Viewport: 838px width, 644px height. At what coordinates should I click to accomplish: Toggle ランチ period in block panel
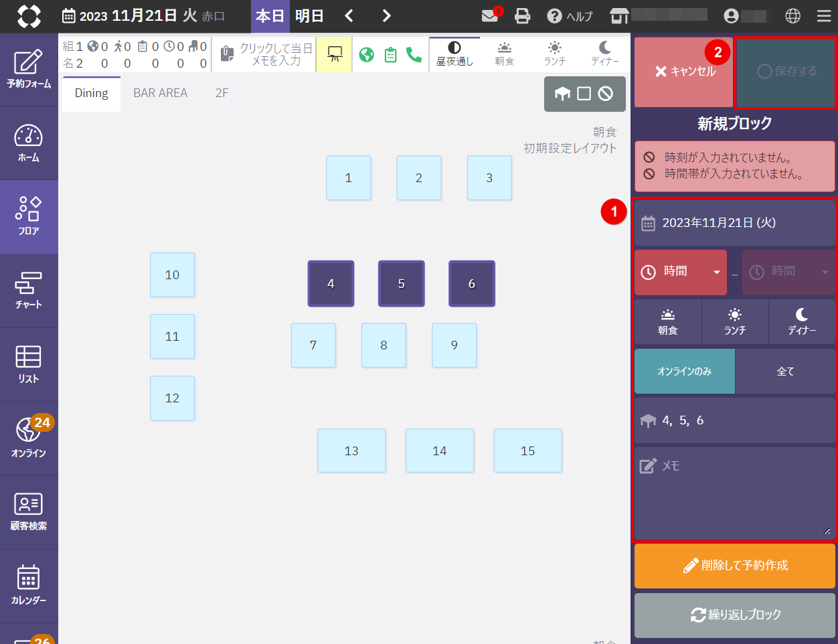[734, 322]
